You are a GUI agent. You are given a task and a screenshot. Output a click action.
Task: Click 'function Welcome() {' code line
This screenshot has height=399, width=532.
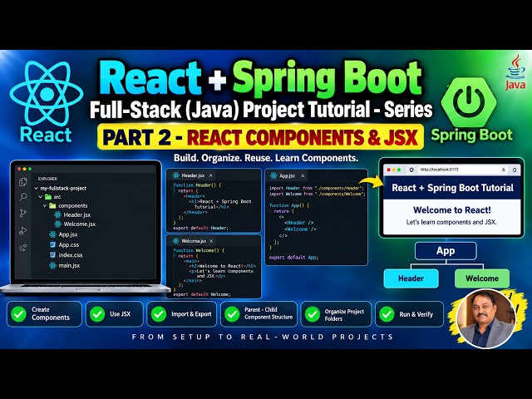(199, 250)
